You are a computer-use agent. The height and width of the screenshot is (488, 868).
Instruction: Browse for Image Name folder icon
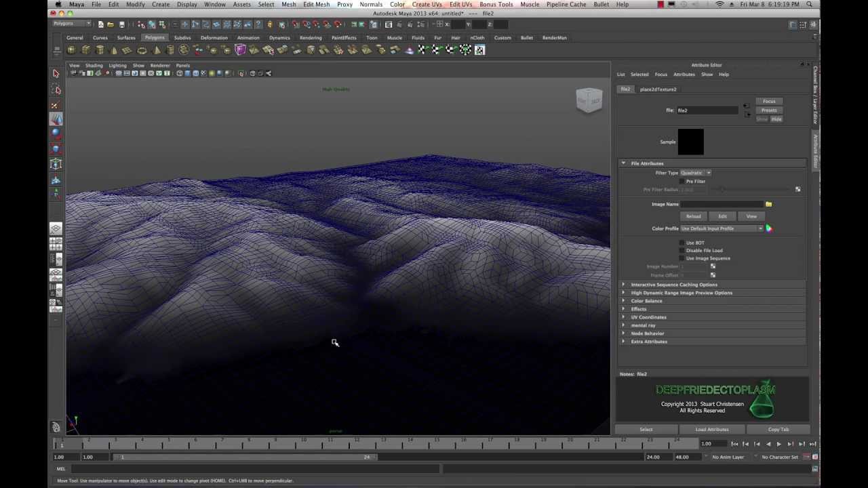pyautogui.click(x=768, y=204)
